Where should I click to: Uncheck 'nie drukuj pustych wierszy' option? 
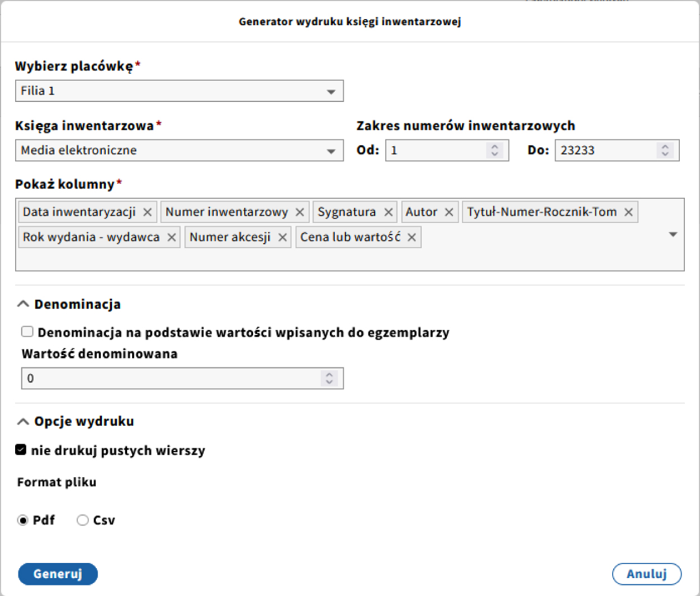coord(21,450)
